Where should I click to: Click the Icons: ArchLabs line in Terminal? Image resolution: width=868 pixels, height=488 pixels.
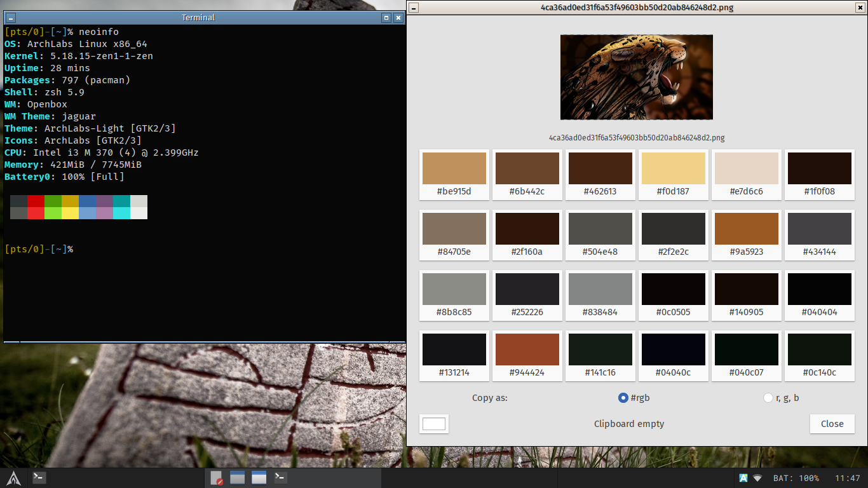(x=73, y=140)
